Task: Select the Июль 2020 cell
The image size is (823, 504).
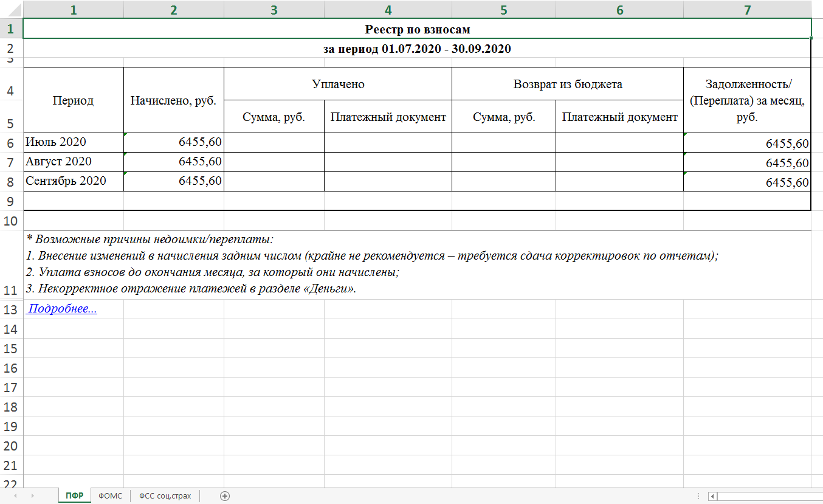Action: pyautogui.click(x=74, y=142)
